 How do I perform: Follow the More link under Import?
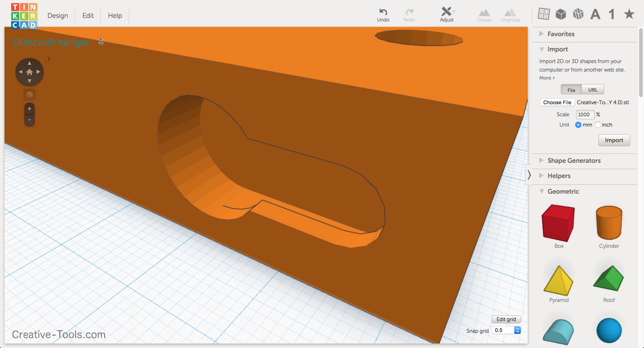[547, 78]
